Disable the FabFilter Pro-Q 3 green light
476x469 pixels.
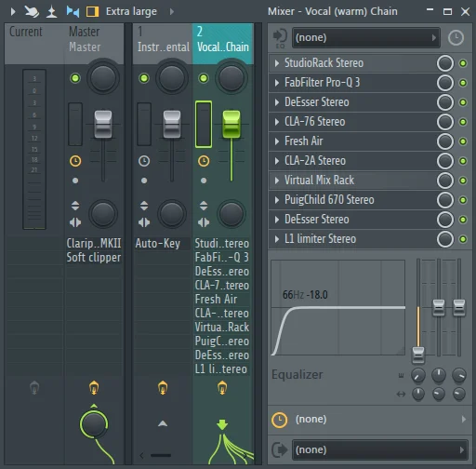coord(463,83)
